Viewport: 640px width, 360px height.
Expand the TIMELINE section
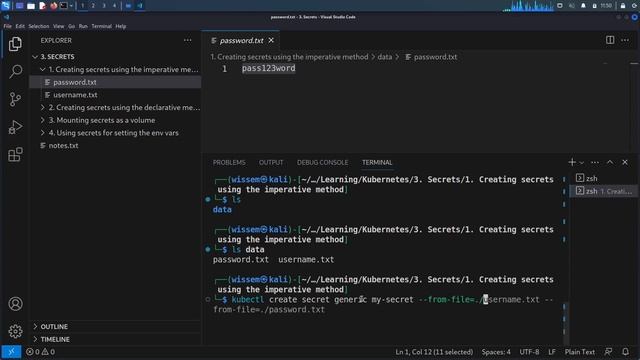coord(115,339)
